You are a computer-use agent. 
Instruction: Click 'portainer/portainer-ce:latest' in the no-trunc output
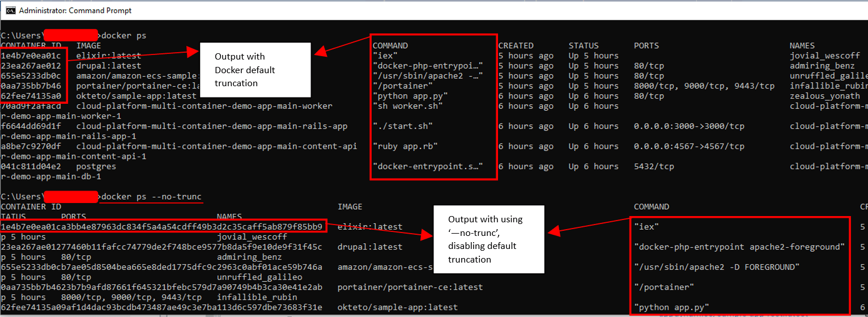click(x=410, y=288)
